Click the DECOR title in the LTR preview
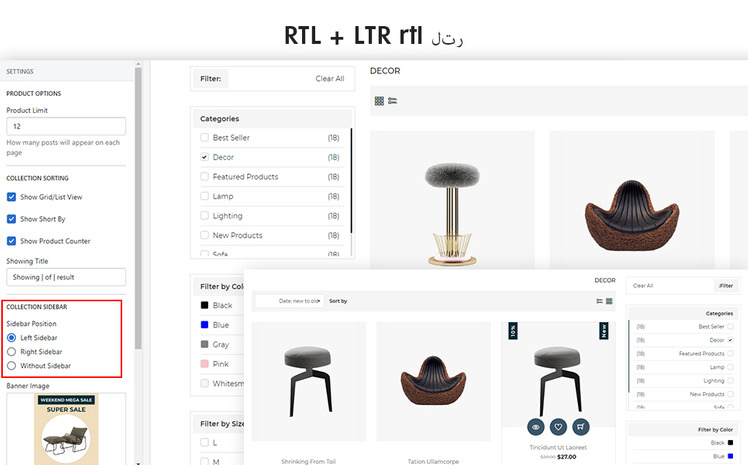This screenshot has width=748, height=465. point(385,71)
